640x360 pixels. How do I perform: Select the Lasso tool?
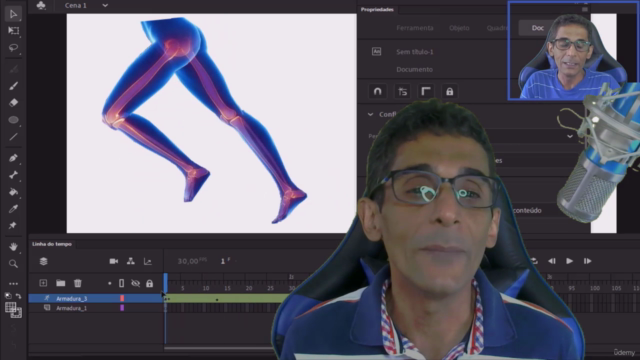coord(13,48)
